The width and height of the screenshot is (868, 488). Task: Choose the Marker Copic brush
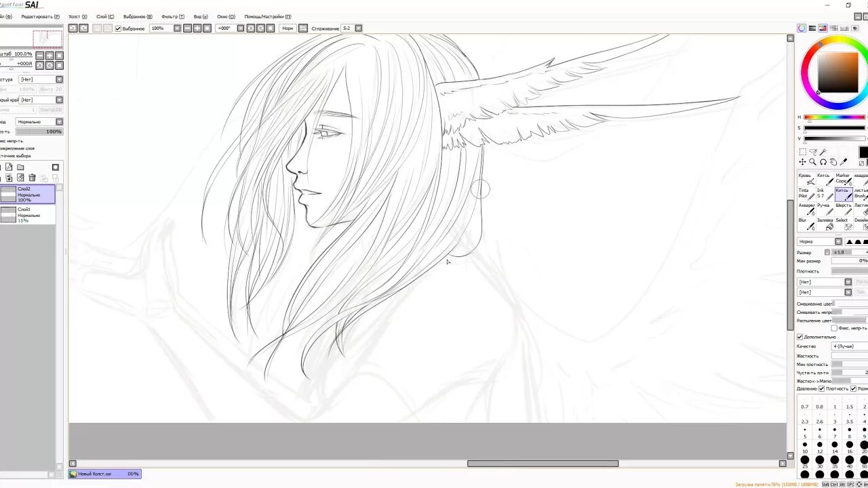click(x=844, y=180)
